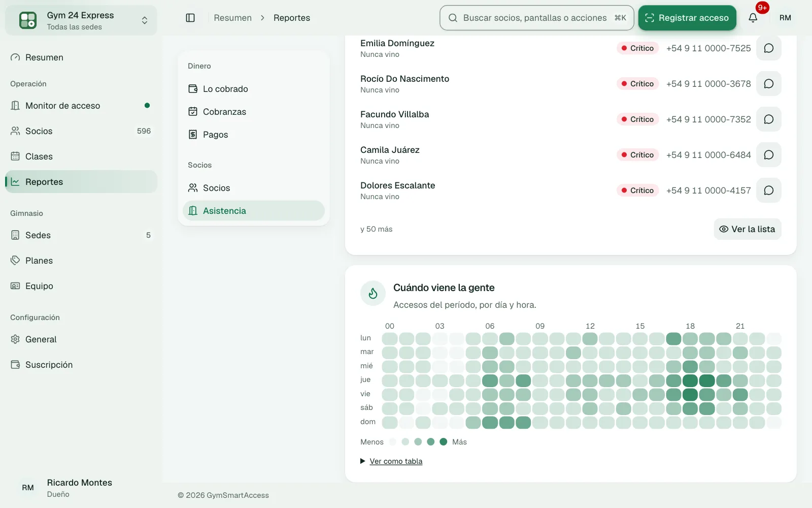Open the notifications bell
This screenshot has height=508, width=812.
[753, 18]
